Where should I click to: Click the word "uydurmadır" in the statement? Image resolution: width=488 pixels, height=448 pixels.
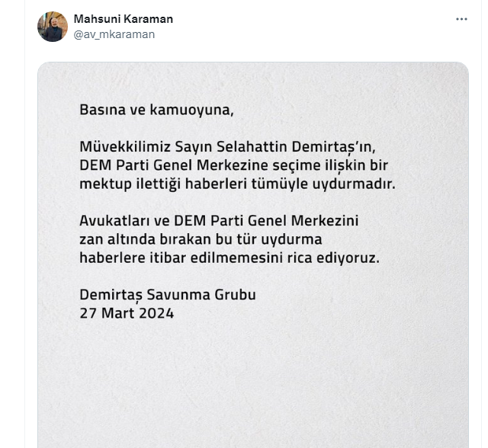358,184
